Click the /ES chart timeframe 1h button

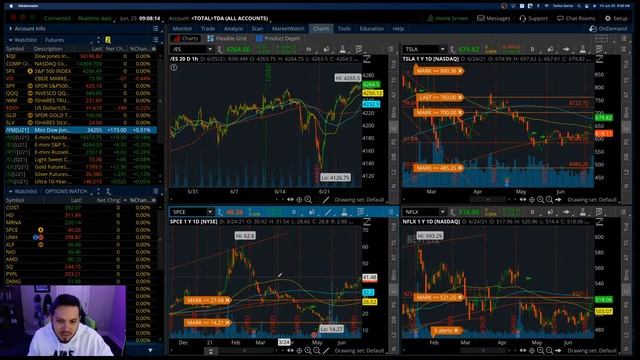309,49
